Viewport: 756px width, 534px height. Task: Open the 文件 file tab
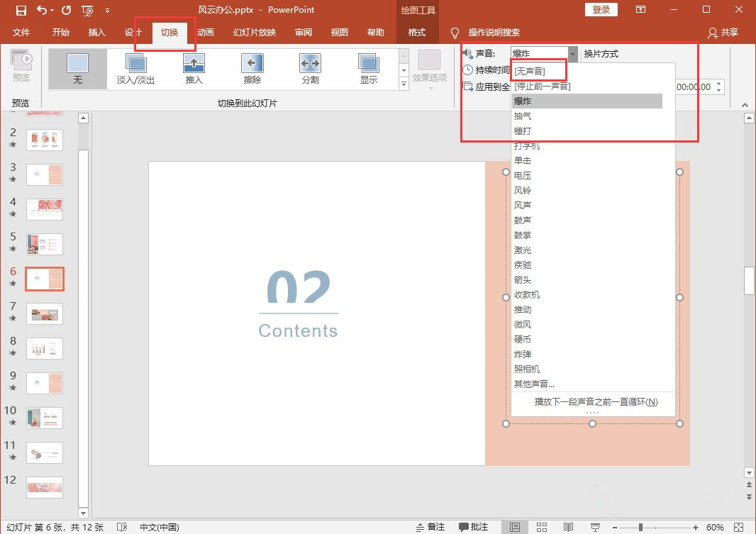pyautogui.click(x=21, y=33)
